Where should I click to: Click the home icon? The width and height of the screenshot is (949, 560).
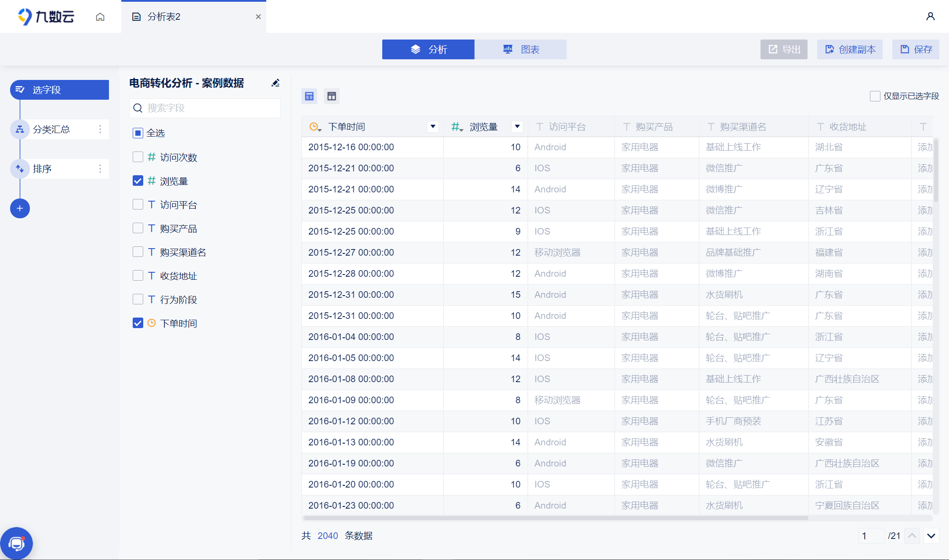(100, 17)
